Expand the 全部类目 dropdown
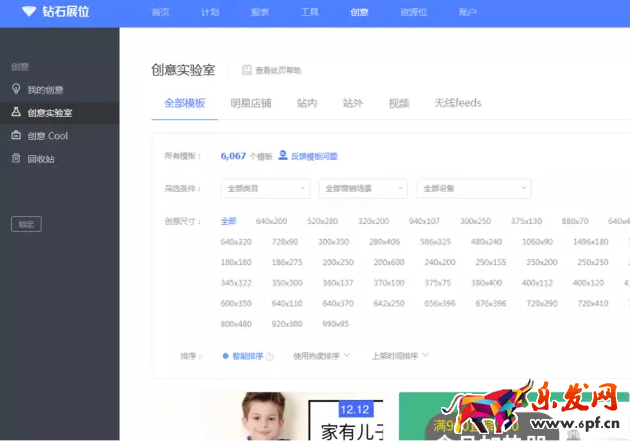The height and width of the screenshot is (444, 630). coord(264,188)
